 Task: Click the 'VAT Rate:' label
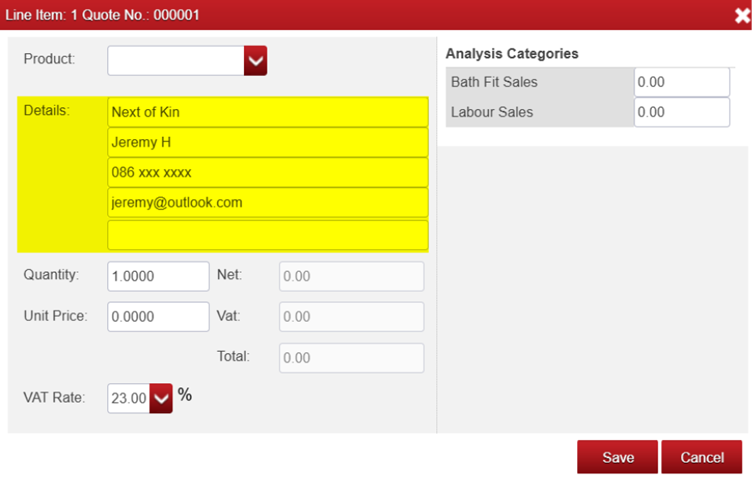click(54, 398)
